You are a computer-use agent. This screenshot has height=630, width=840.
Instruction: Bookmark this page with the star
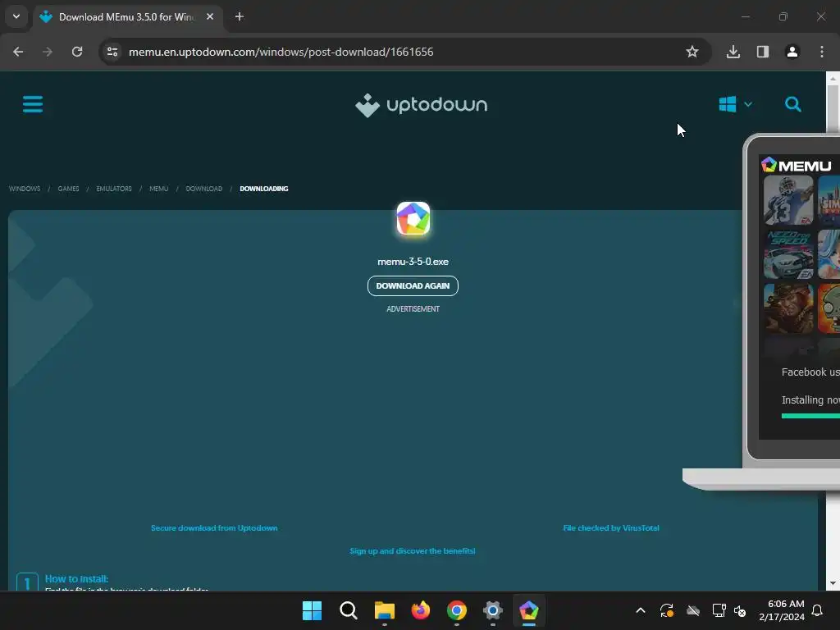click(x=692, y=52)
